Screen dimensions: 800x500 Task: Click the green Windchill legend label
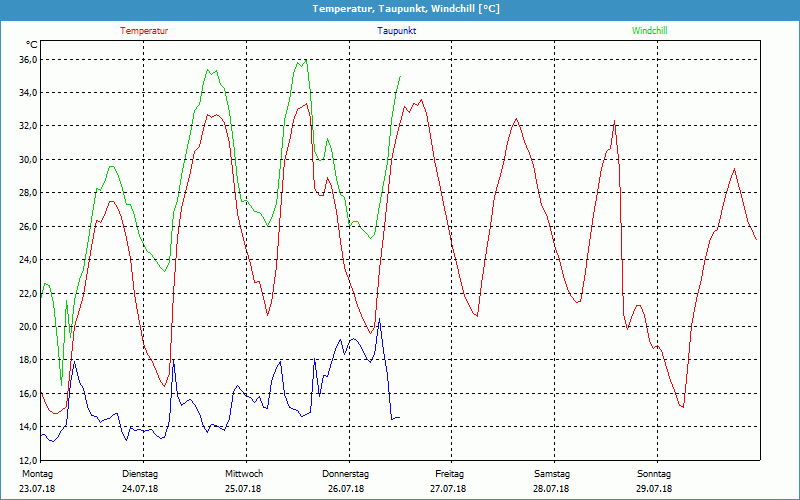[x=649, y=31]
